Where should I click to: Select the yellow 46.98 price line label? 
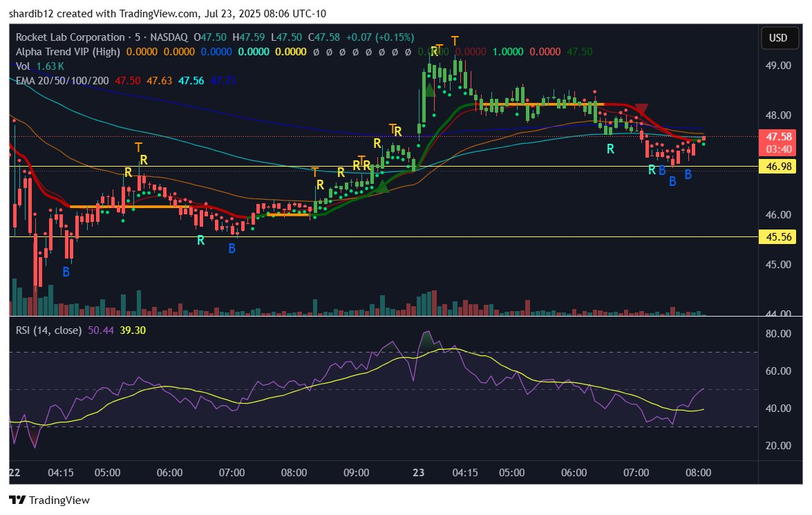point(777,167)
